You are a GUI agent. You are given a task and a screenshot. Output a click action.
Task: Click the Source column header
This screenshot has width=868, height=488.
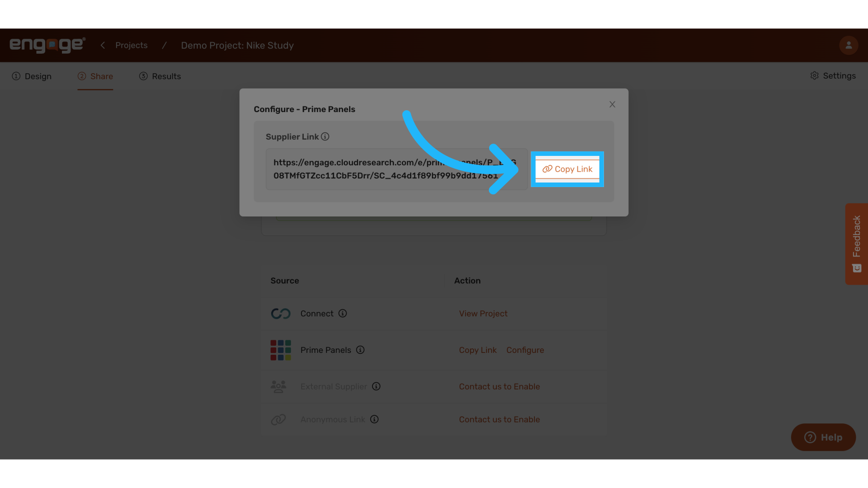pos(284,281)
